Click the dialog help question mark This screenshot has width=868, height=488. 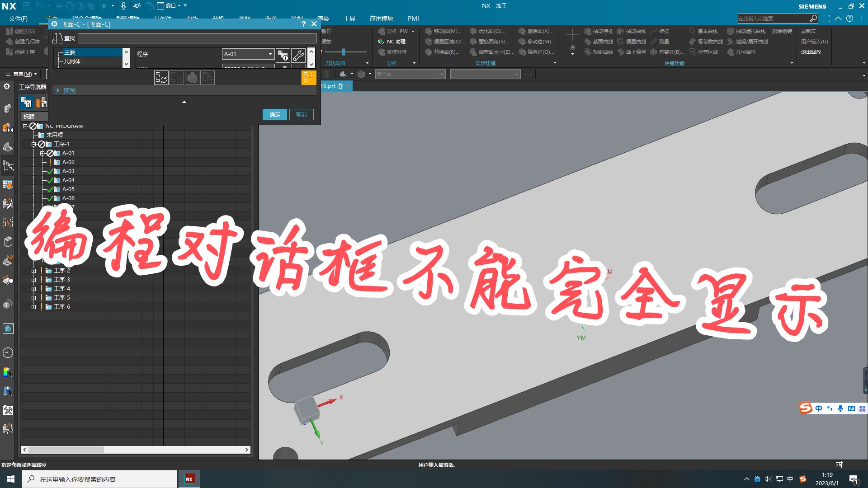(303, 24)
